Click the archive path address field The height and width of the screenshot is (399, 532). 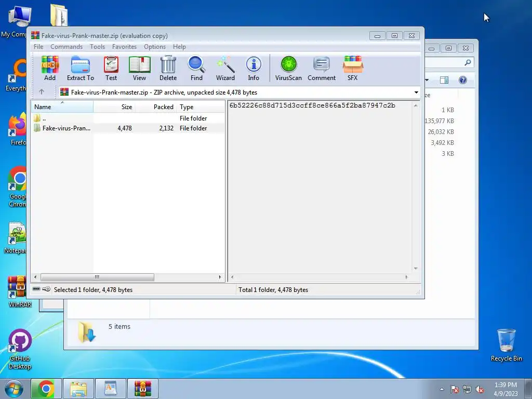click(x=240, y=92)
